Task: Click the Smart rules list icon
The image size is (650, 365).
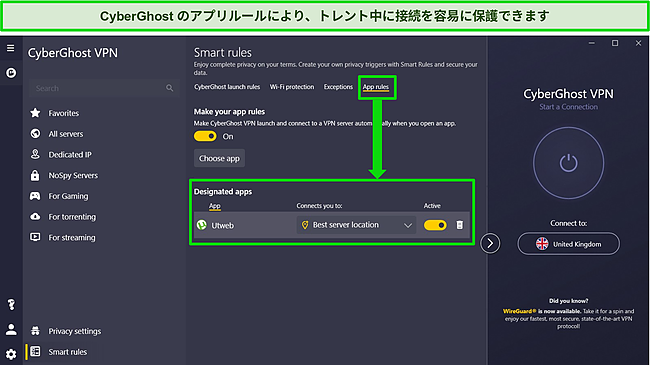Action: 35,351
